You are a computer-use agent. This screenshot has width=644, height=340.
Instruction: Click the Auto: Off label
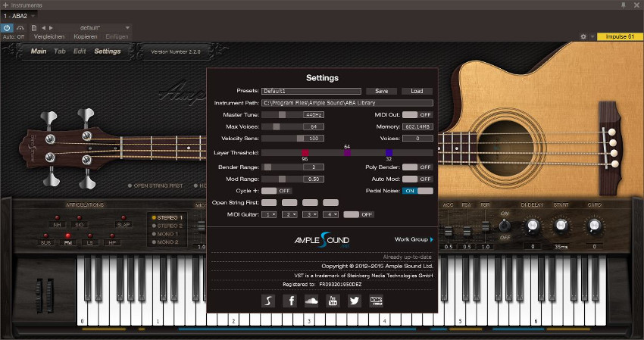(x=14, y=36)
